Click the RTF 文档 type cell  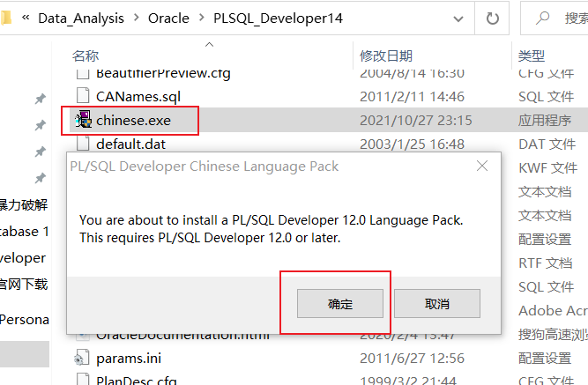(x=546, y=263)
